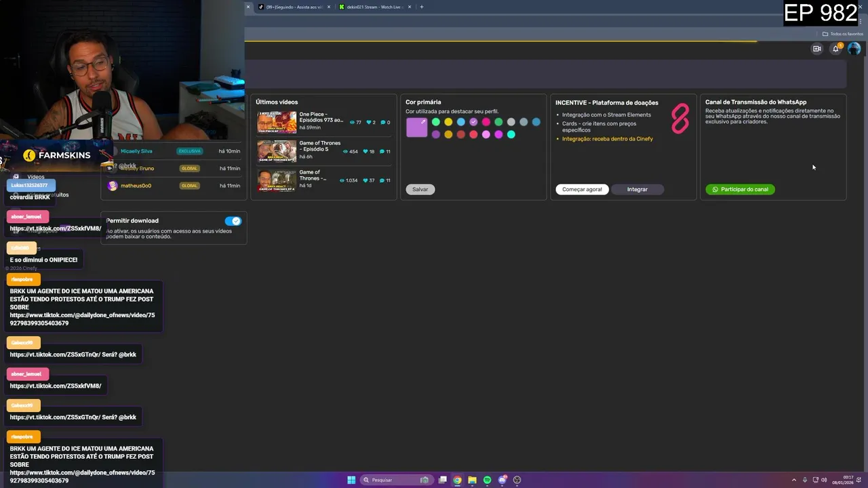Click the microphone tray icon
Viewport: 868px width, 488px height.
click(x=805, y=480)
